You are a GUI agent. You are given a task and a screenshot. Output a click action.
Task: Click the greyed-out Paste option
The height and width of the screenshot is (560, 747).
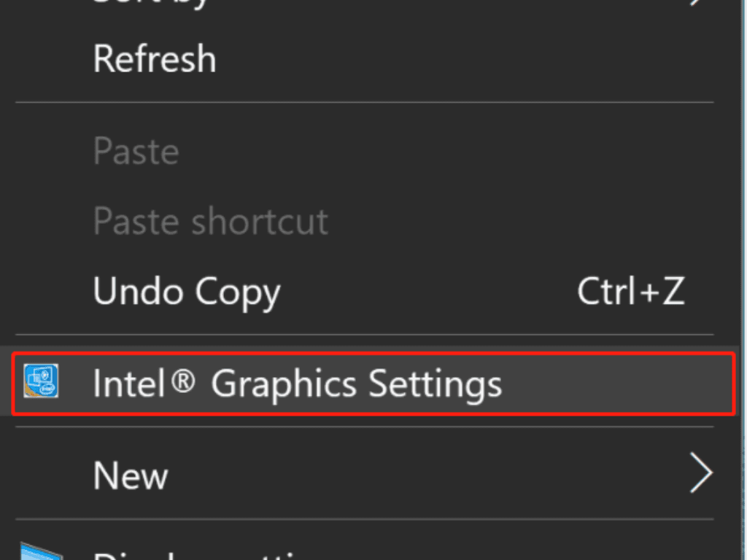pyautogui.click(x=136, y=152)
